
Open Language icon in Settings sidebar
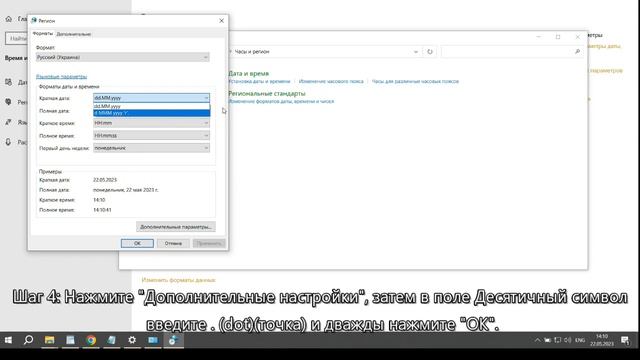click(x=9, y=122)
